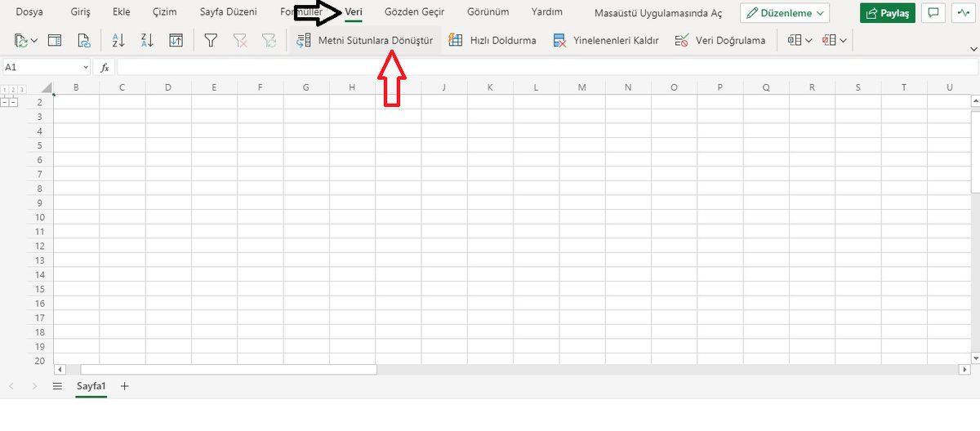The width and height of the screenshot is (980, 431).
Task: Expand the Refresh All dropdown arrow
Action: [x=33, y=41]
